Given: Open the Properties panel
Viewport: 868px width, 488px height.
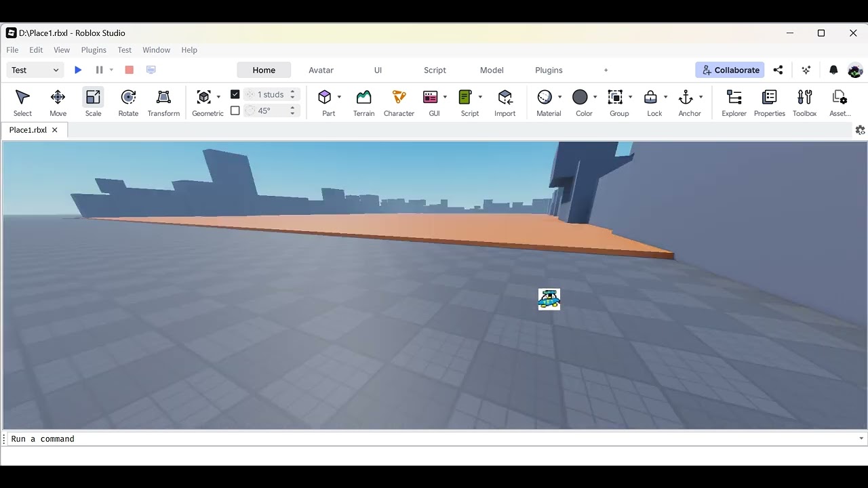Looking at the screenshot, I should [x=769, y=103].
